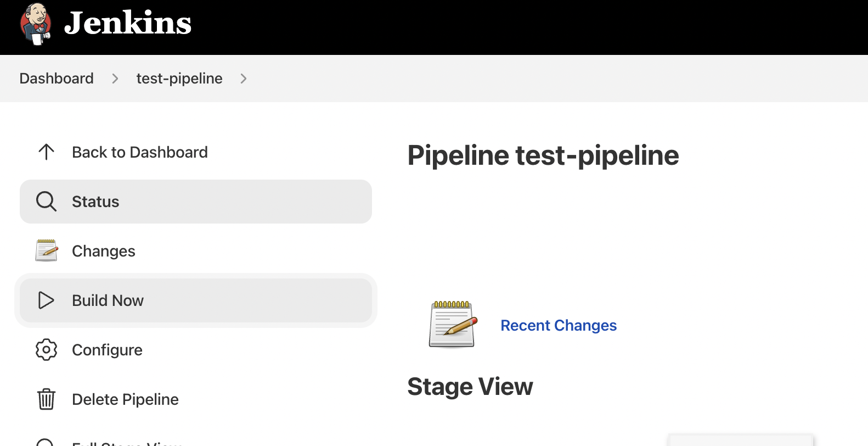Image resolution: width=868 pixels, height=446 pixels.
Task: Click Build Now in the sidebar
Action: click(x=108, y=300)
